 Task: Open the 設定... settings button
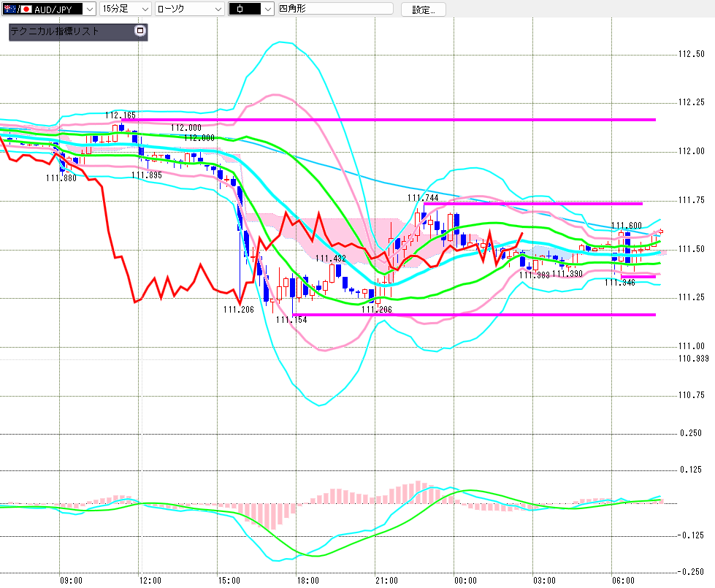[424, 9]
